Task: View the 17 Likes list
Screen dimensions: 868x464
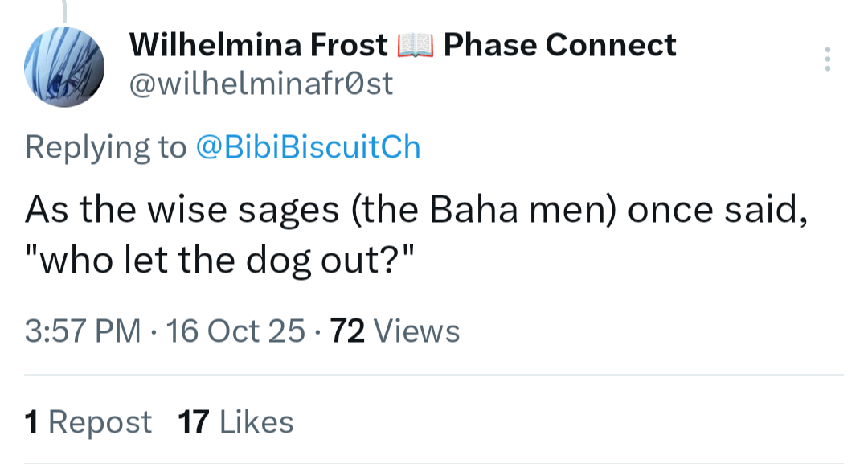Action: (x=235, y=421)
